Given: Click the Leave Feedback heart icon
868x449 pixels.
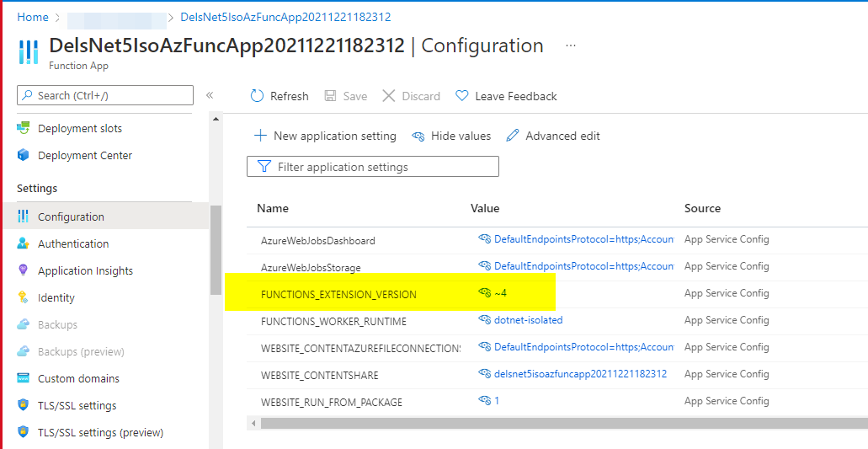Looking at the screenshot, I should pyautogui.click(x=461, y=96).
